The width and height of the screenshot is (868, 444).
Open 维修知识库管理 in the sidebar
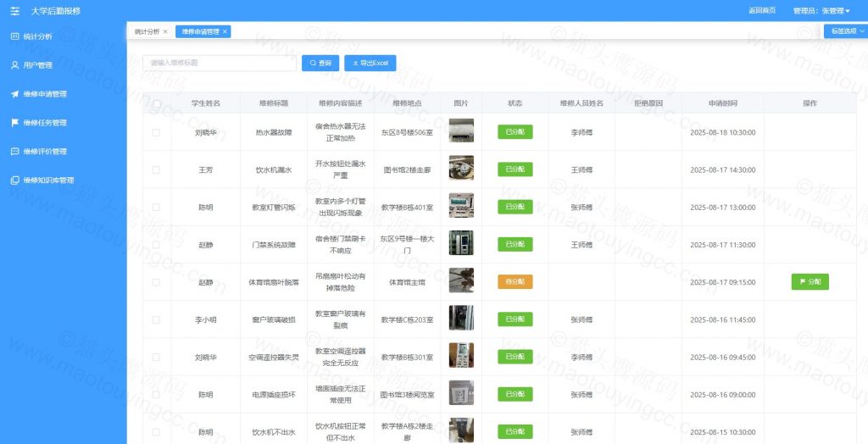pyautogui.click(x=48, y=180)
